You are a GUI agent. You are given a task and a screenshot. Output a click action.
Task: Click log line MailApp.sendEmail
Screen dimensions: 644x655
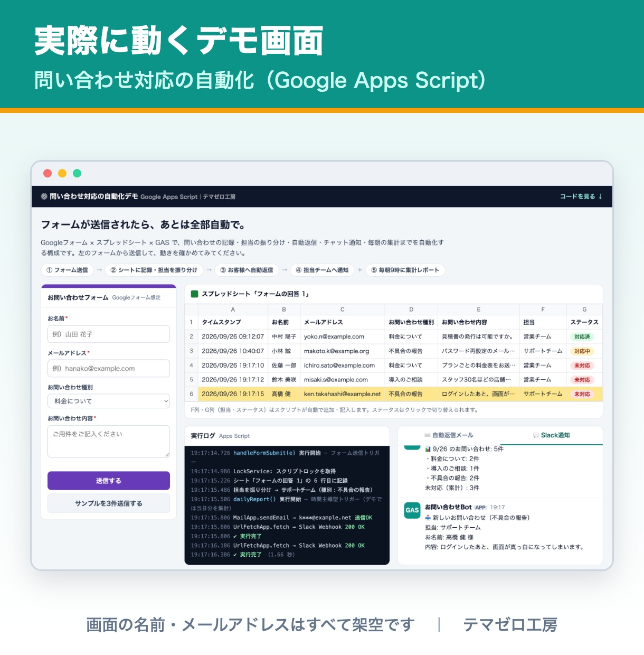pyautogui.click(x=281, y=518)
